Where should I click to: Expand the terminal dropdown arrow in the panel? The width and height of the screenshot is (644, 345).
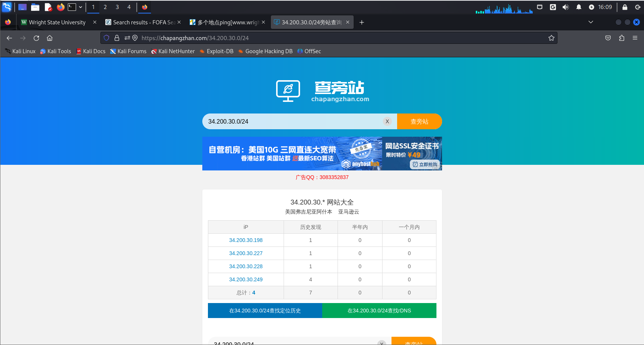click(x=81, y=7)
